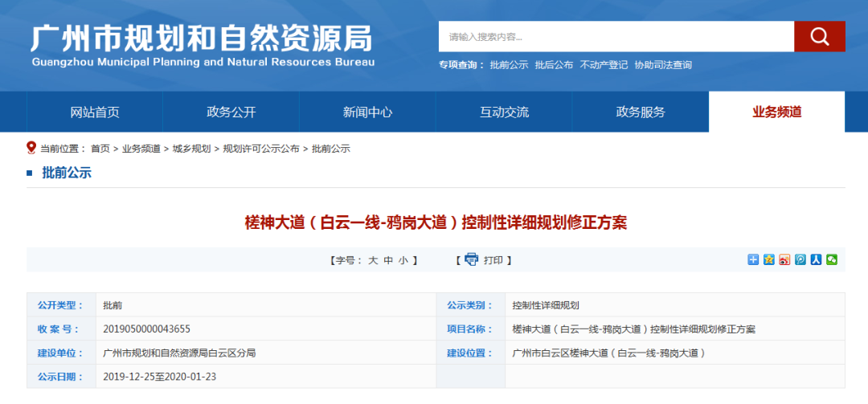Share to WeChat green icon
This screenshot has width=868, height=404.
click(832, 259)
